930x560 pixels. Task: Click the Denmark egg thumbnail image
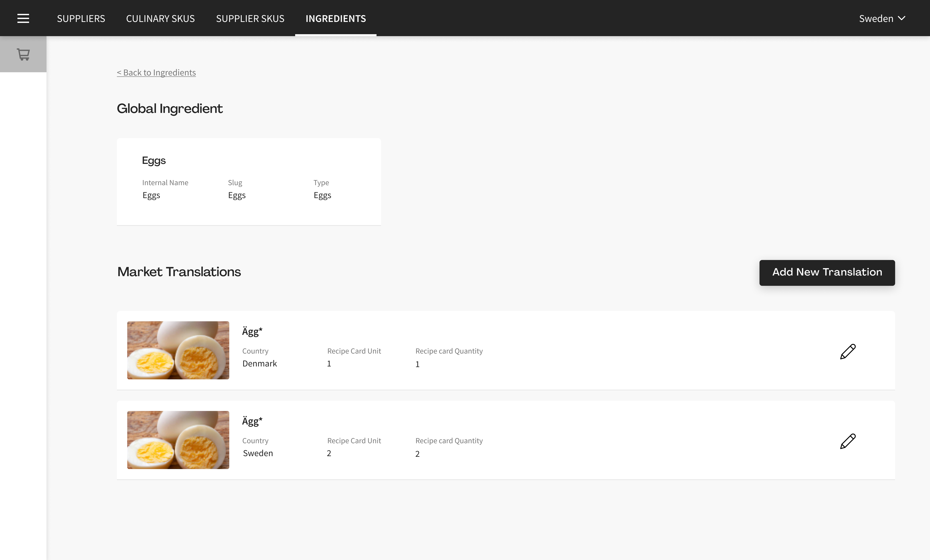tap(178, 350)
